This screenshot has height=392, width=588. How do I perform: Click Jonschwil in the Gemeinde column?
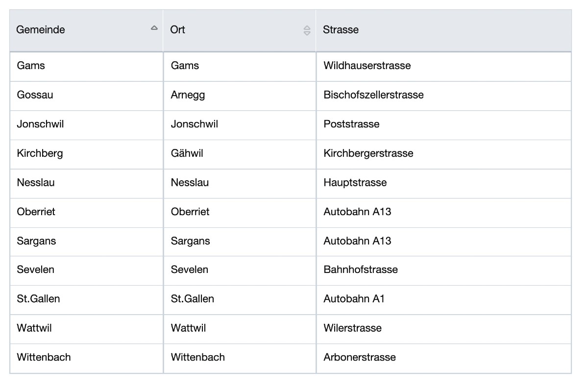40,124
